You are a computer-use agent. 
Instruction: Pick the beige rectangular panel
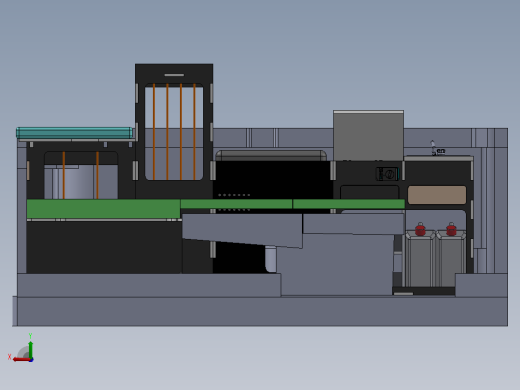[x=437, y=195]
